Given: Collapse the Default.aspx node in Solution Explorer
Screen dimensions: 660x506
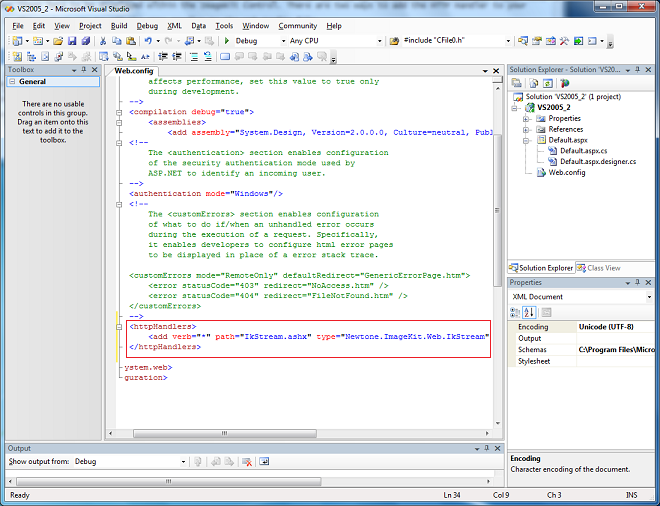Looking at the screenshot, I should pos(526,141).
